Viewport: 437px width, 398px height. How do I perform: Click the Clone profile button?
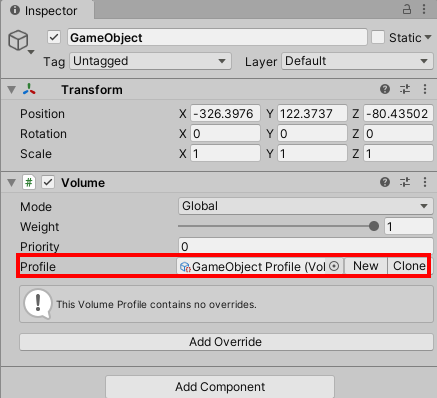click(408, 266)
